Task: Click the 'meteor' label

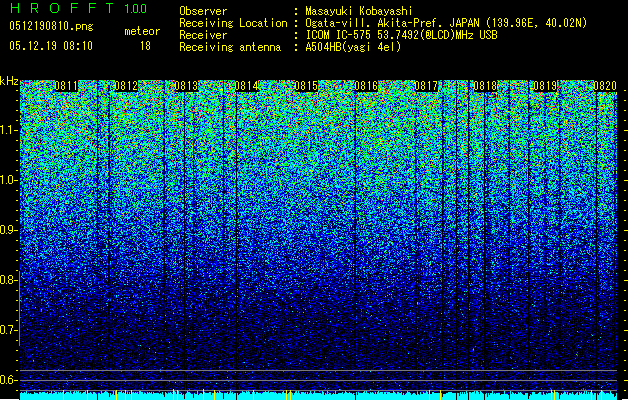Action: (142, 31)
